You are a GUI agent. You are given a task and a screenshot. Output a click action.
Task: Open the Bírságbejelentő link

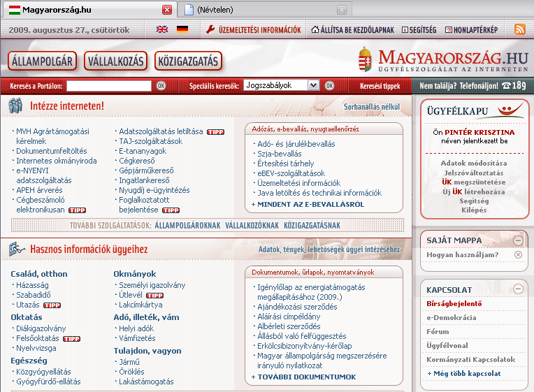coord(454,303)
